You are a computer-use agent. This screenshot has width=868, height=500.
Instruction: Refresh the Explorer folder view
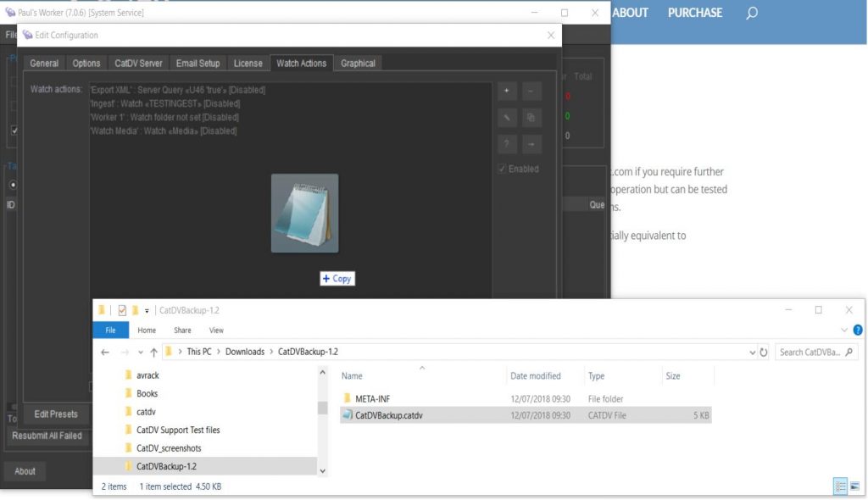764,353
